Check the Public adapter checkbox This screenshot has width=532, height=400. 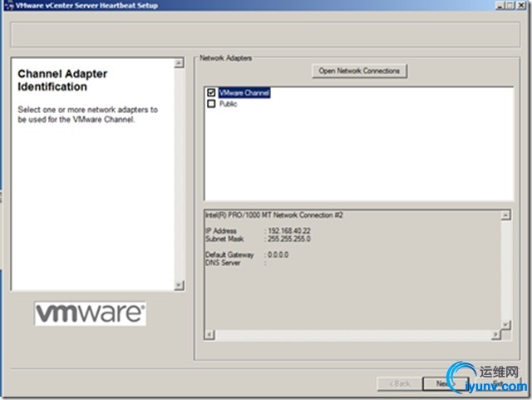coord(211,104)
